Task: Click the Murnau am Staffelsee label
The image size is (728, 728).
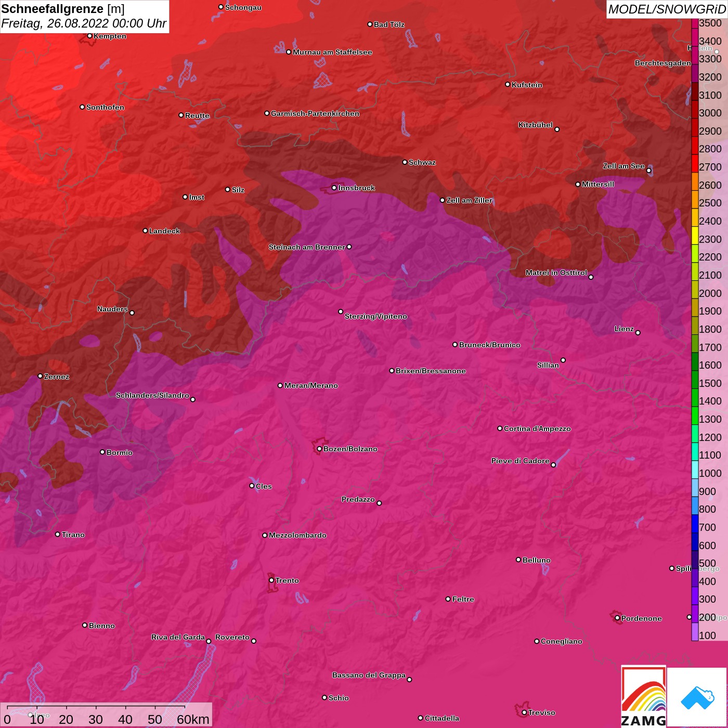Action: click(x=332, y=52)
